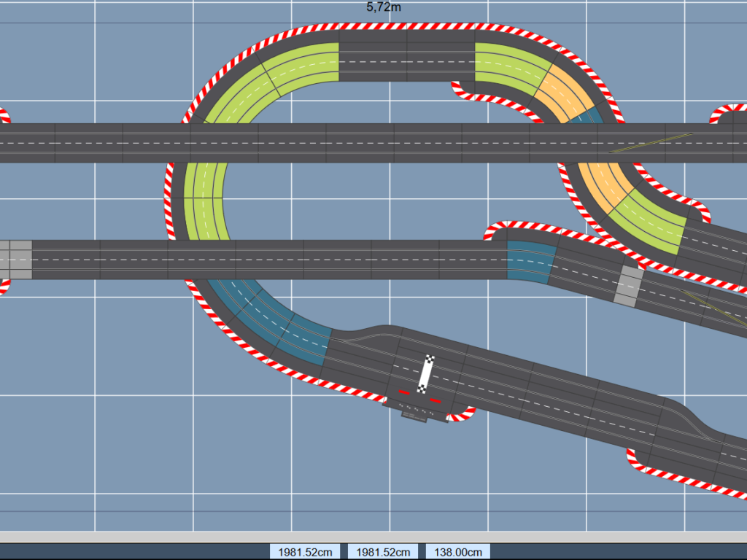Select the middle horizontal straight track

pos(292,257)
